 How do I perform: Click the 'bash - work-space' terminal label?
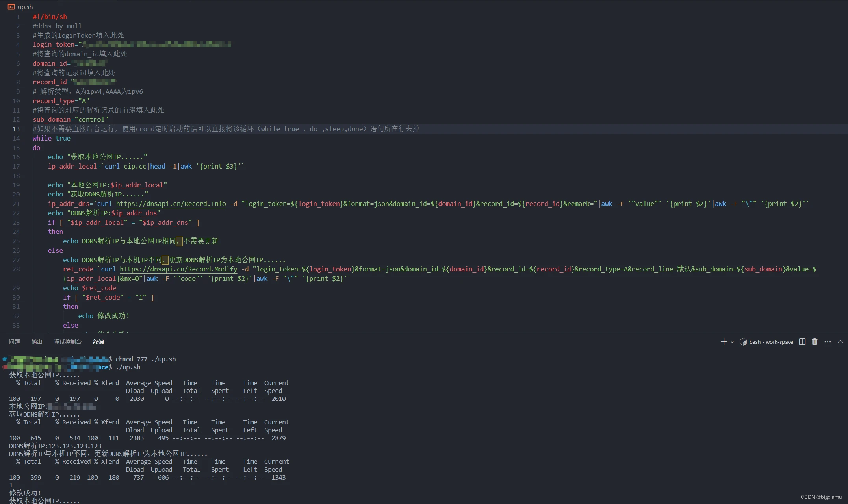coord(771,342)
